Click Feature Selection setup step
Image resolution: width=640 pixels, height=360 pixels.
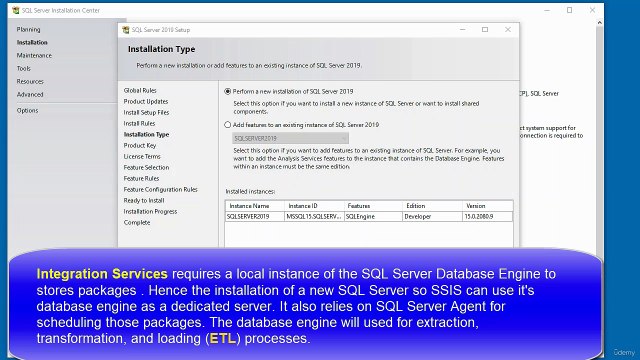[x=146, y=168]
